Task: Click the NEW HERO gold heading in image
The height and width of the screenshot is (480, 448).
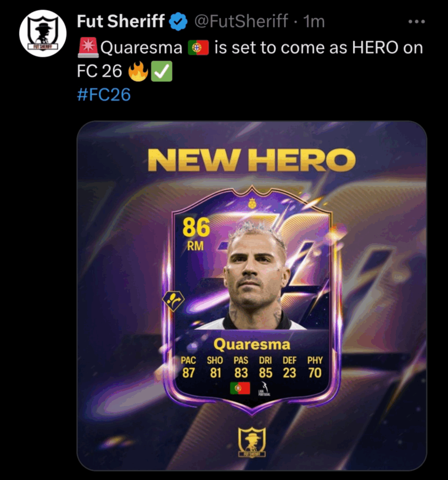Action: (251, 160)
